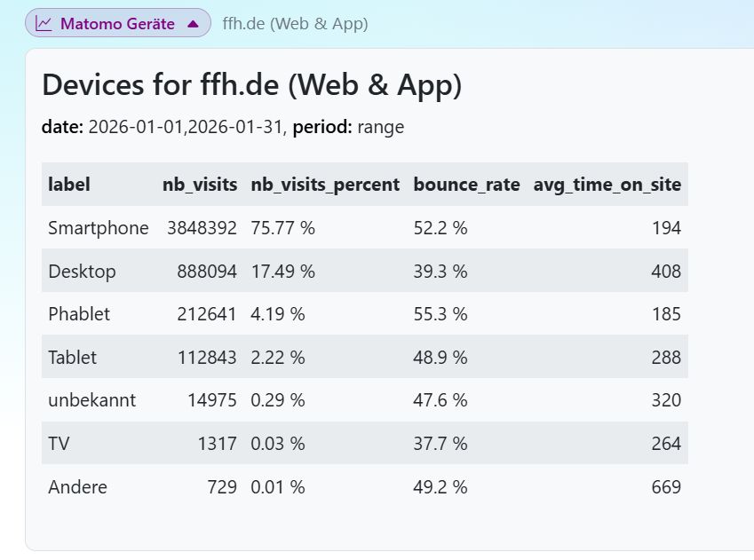The image size is (754, 560).
Task: Select the Andere row label
Action: point(77,487)
